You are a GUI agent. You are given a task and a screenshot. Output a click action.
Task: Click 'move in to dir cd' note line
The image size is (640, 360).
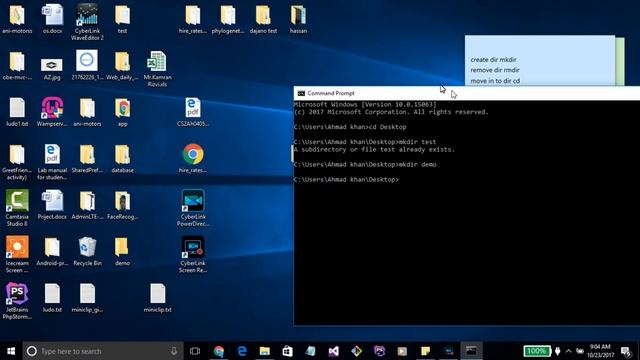495,81
